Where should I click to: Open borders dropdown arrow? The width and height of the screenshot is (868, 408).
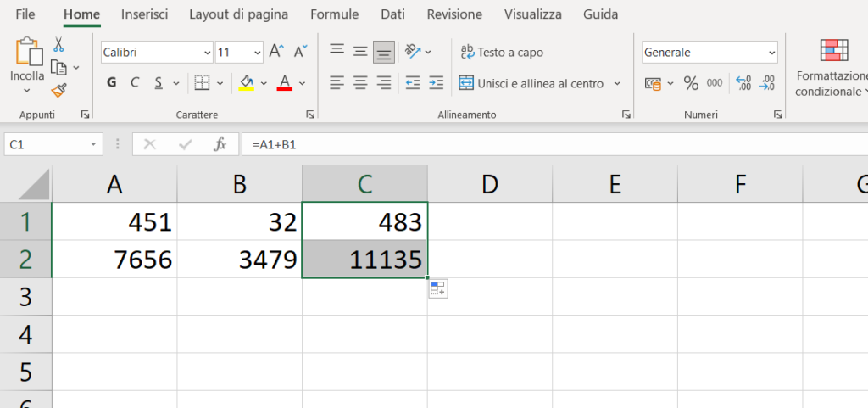click(x=220, y=84)
